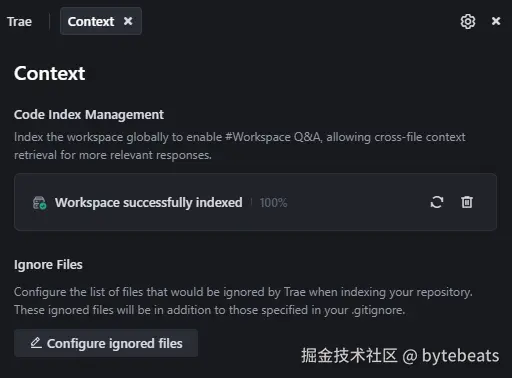512x378 pixels.
Task: Switch to the Trae tab
Action: 20,22
